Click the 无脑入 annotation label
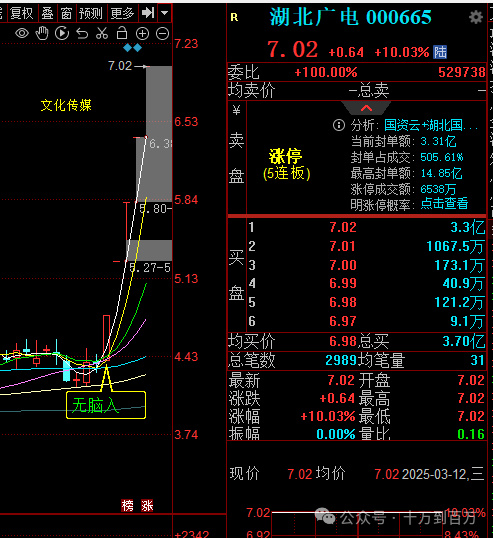This screenshot has height=538, width=493. (106, 405)
